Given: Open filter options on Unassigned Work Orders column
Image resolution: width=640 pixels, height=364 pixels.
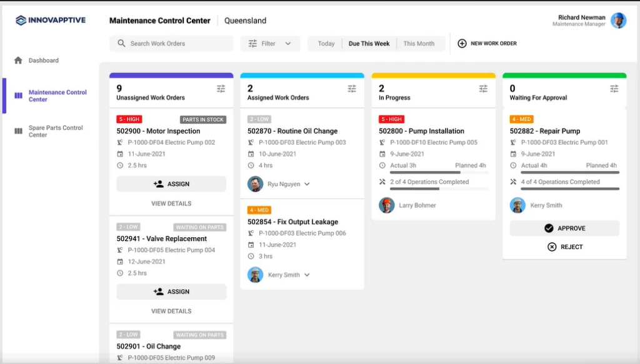Looking at the screenshot, I should point(221,88).
